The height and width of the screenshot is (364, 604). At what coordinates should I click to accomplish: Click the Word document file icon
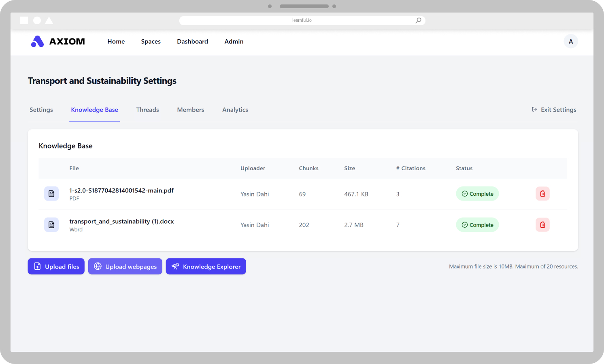[51, 225]
